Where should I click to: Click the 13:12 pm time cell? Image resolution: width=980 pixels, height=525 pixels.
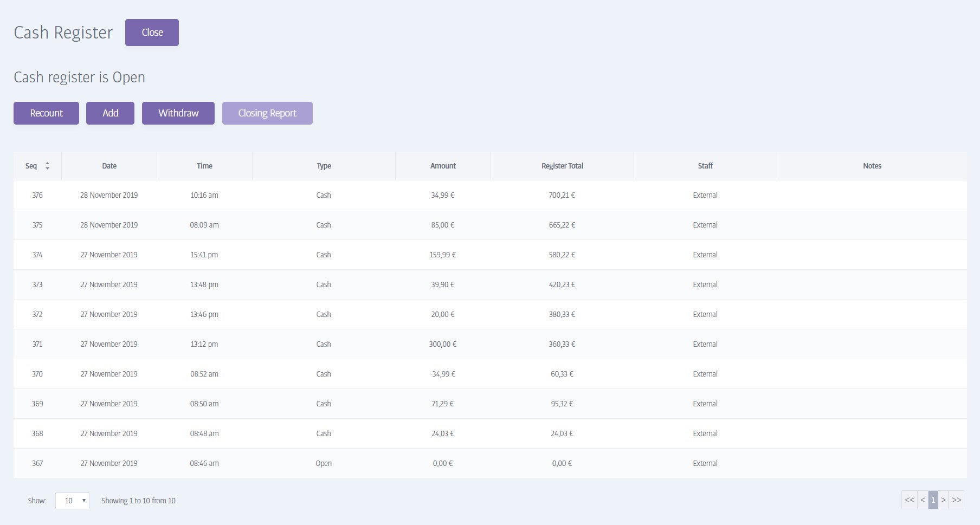[204, 344]
